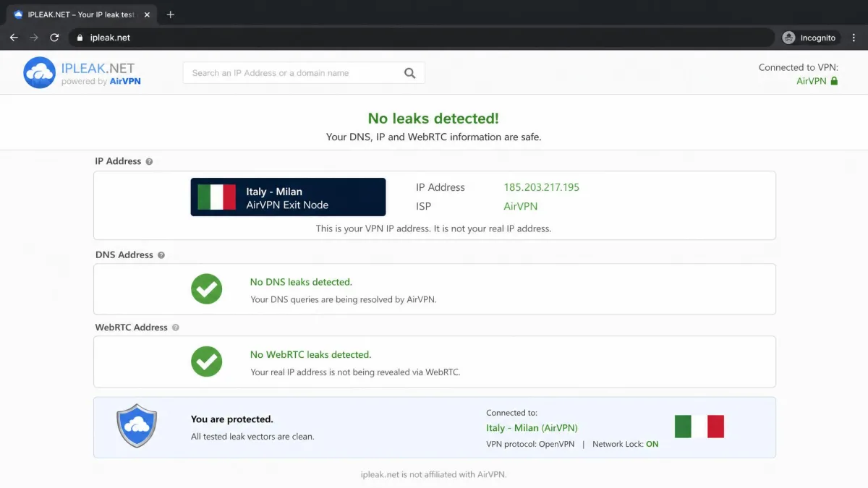Viewport: 868px width, 488px height.
Task: Click the browser back arrow
Action: click(14, 38)
